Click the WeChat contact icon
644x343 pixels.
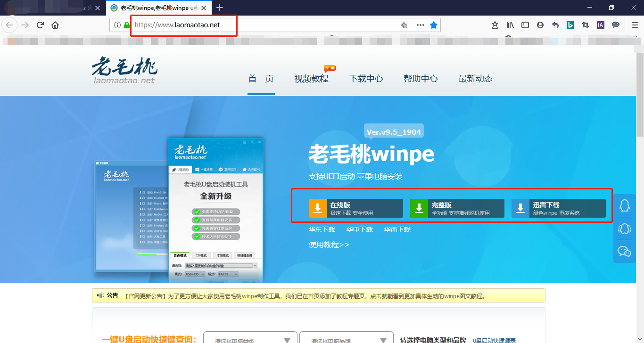point(625,252)
